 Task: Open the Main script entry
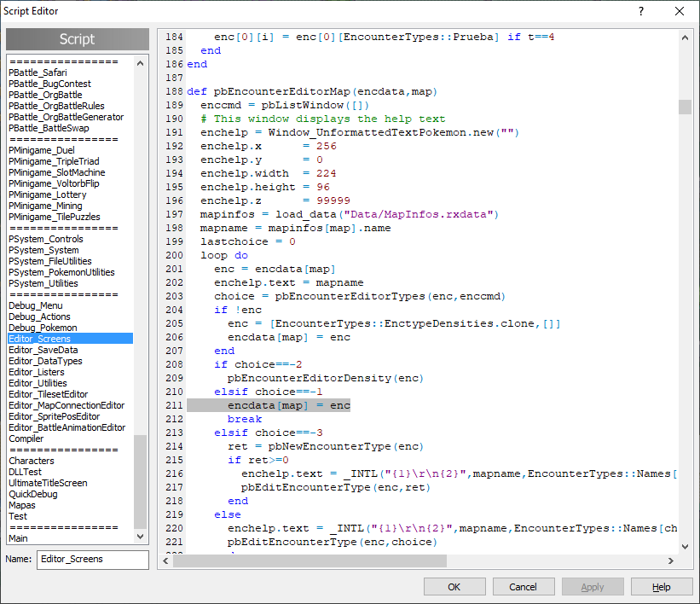pyautogui.click(x=19, y=538)
